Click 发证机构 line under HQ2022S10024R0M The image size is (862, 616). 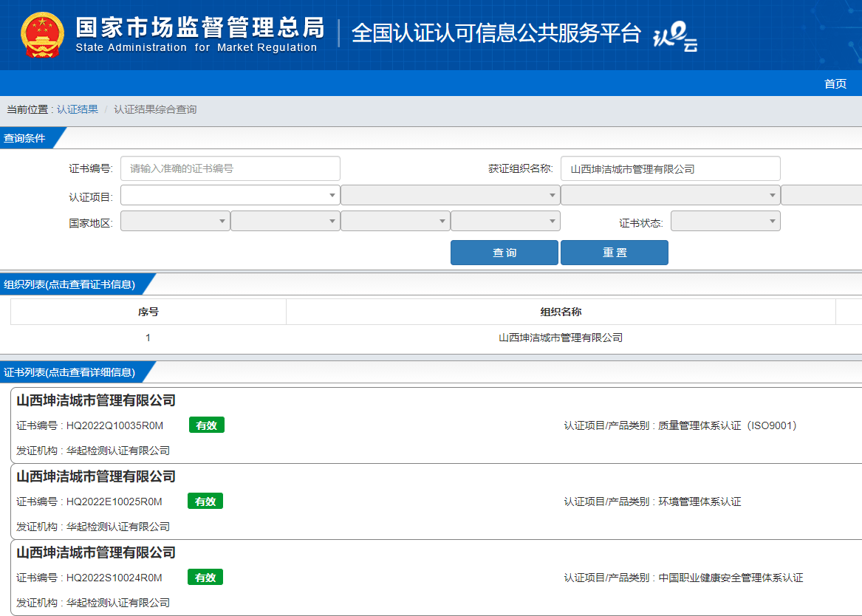click(93, 603)
